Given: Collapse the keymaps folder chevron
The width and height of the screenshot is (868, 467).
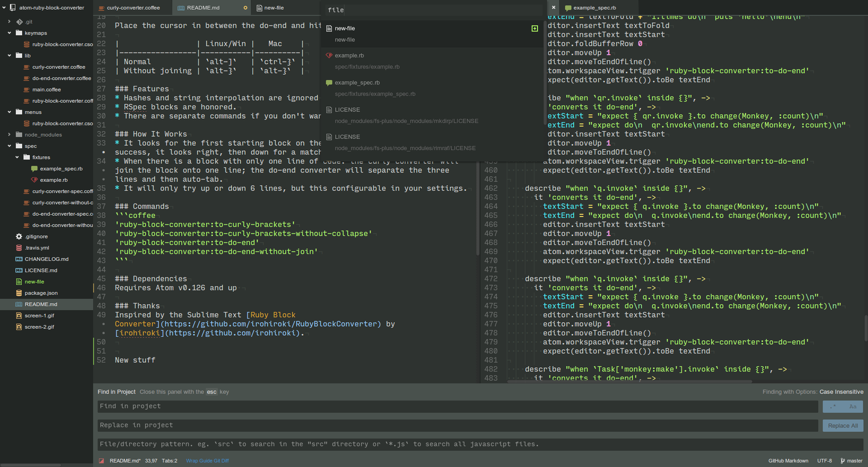Looking at the screenshot, I should (9, 33).
